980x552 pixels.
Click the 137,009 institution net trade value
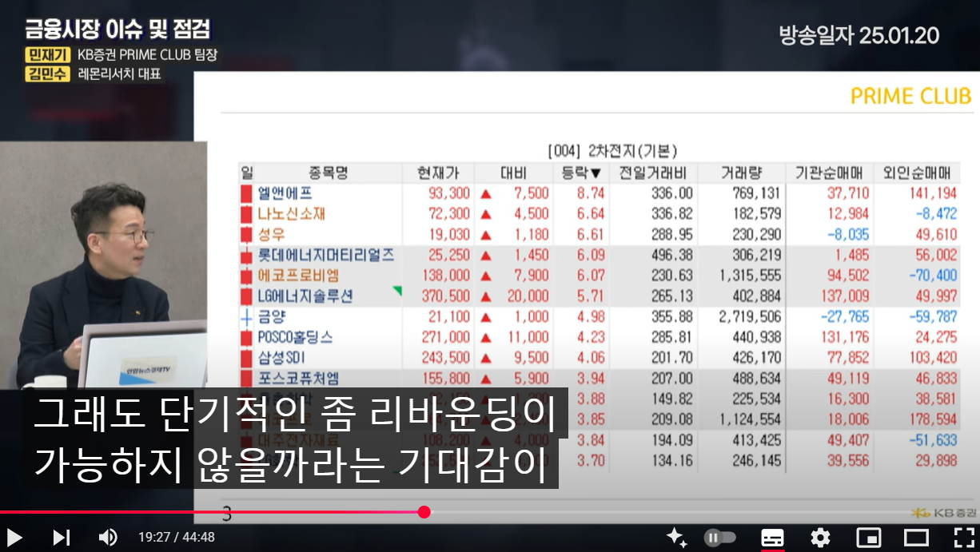844,296
